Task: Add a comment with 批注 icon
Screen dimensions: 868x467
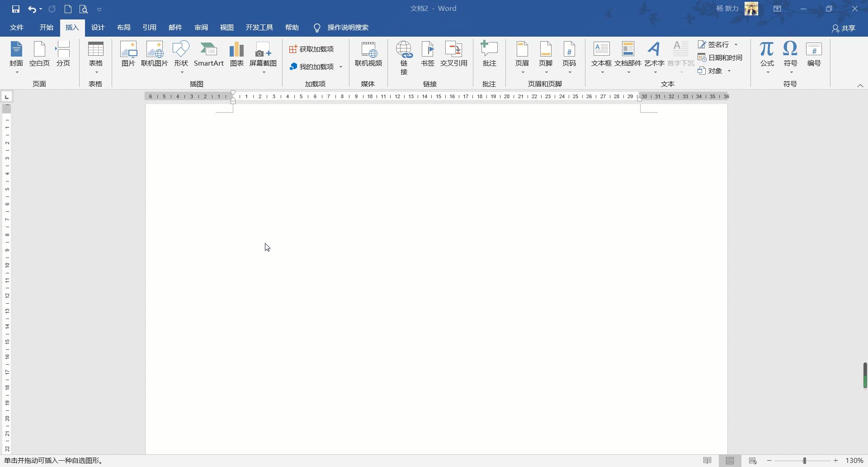Action: pyautogui.click(x=489, y=54)
